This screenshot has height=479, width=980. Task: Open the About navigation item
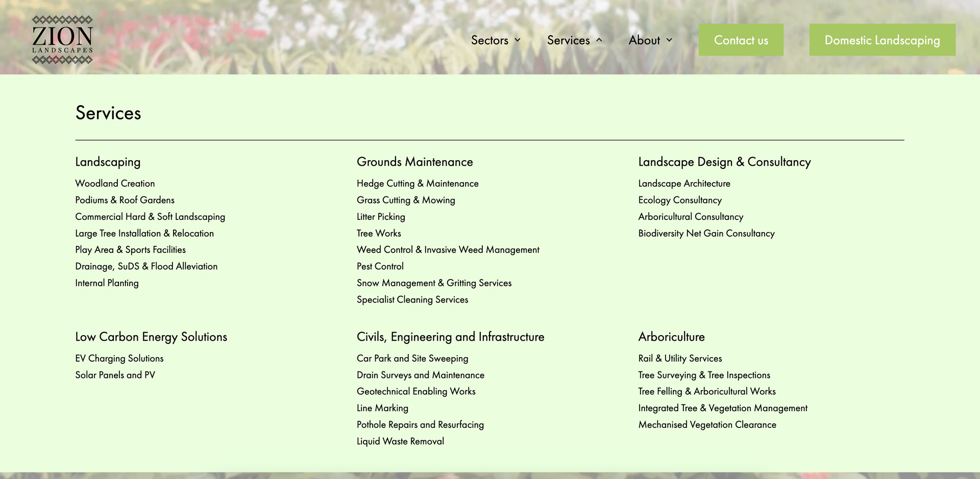(x=644, y=40)
